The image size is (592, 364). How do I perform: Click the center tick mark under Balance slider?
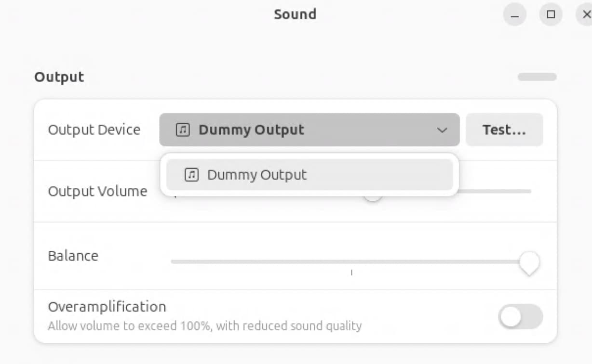click(x=351, y=273)
